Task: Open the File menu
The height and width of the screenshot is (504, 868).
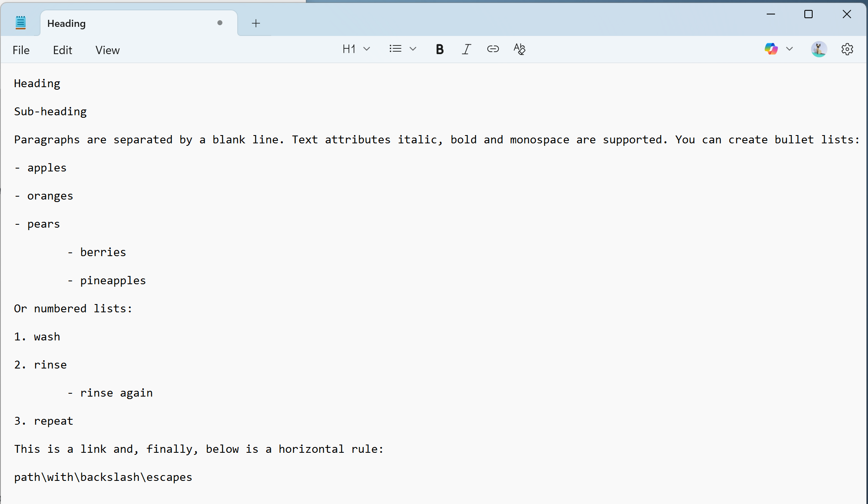Action: click(x=21, y=50)
